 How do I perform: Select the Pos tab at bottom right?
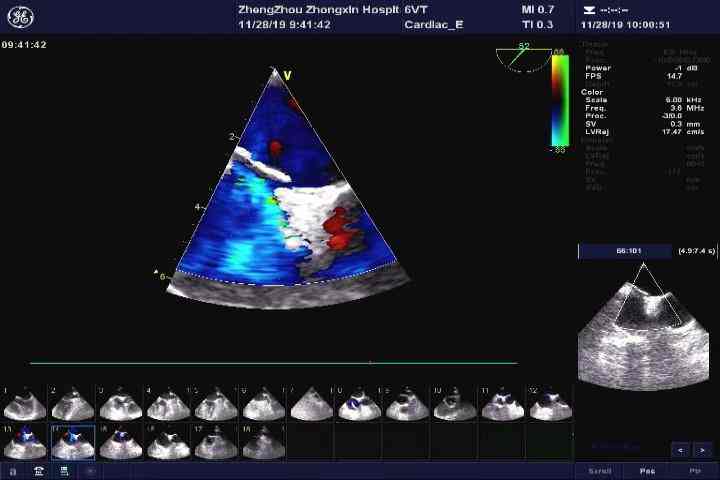click(x=647, y=470)
